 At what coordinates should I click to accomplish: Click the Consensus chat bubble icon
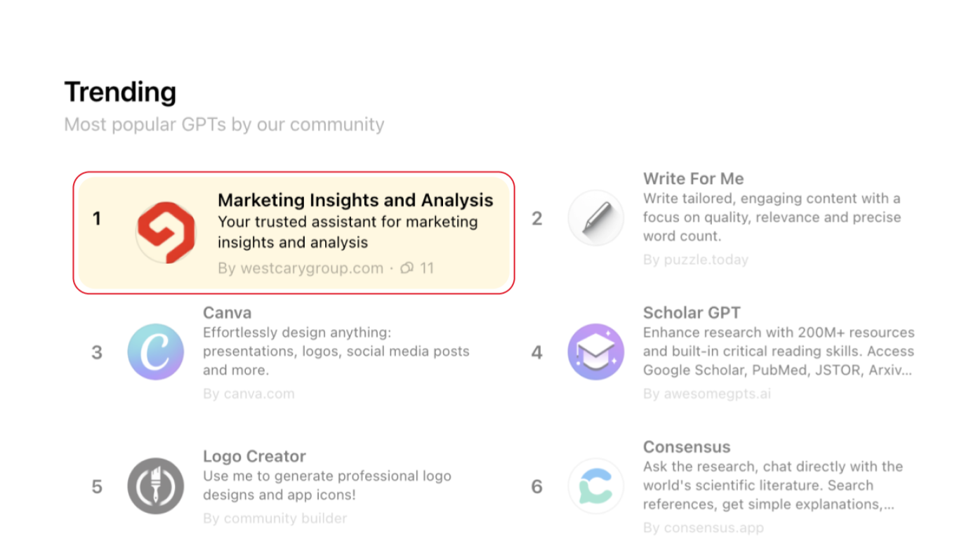(595, 486)
